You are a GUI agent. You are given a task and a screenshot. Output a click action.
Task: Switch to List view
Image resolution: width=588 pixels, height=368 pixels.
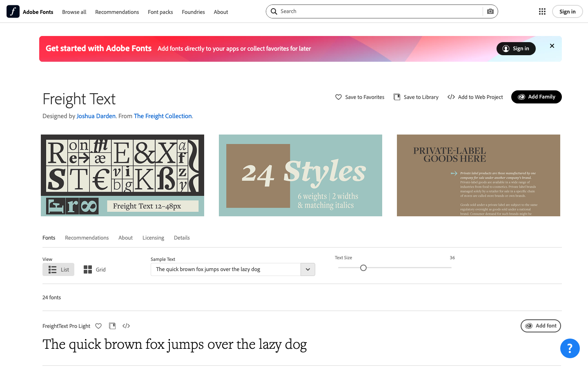coord(58,269)
